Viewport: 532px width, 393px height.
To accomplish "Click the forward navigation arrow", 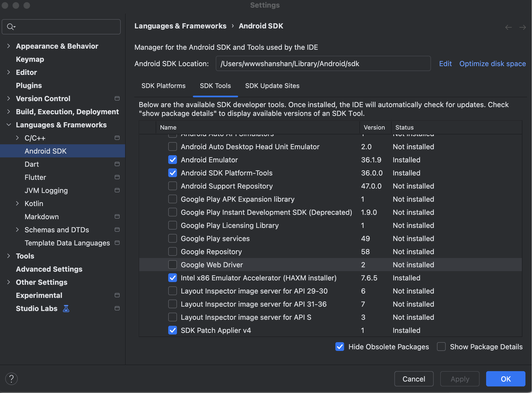I will [x=522, y=27].
